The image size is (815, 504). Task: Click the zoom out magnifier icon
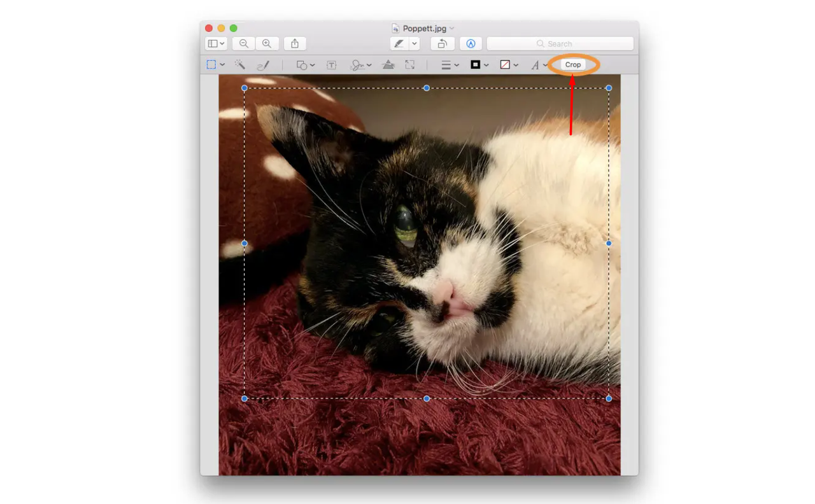point(244,44)
